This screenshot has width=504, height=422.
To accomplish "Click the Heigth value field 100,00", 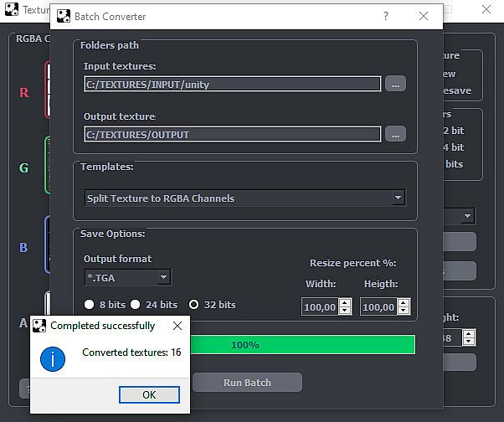I will [379, 307].
